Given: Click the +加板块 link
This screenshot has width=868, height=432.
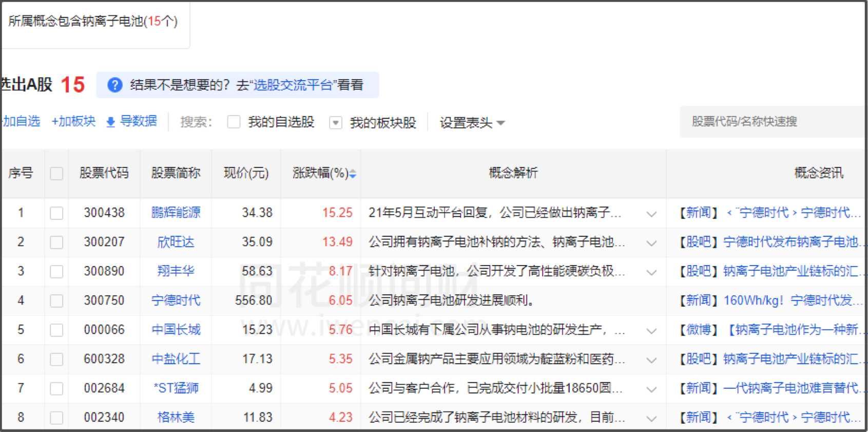Looking at the screenshot, I should pyautogui.click(x=73, y=121).
